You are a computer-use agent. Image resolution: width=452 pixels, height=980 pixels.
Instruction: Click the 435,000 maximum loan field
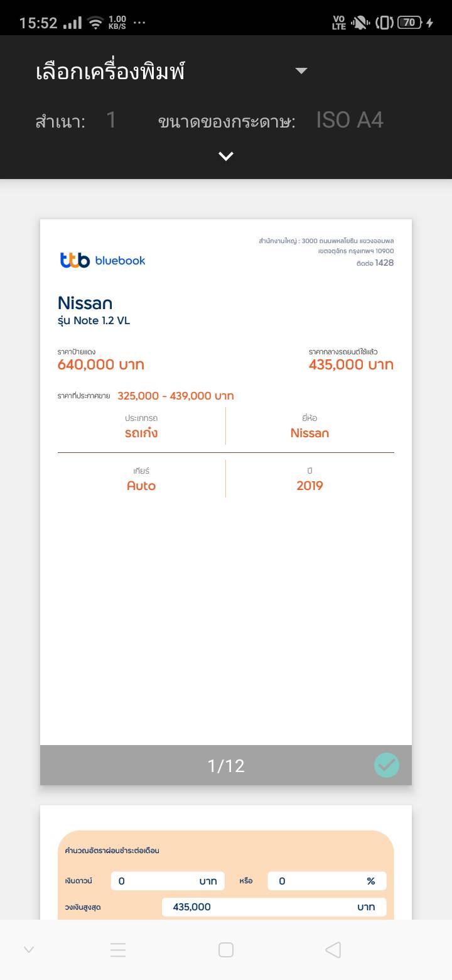274,907
